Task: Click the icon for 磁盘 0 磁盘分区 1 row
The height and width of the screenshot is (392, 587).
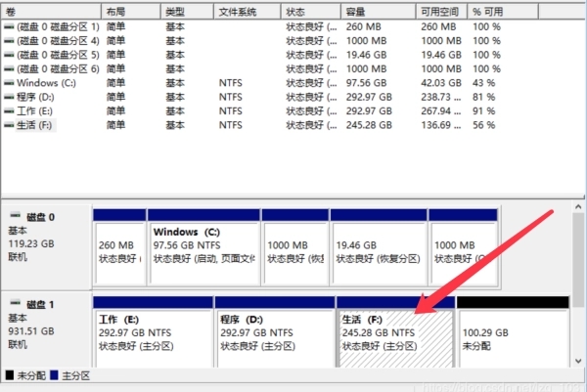Action: [x=10, y=26]
